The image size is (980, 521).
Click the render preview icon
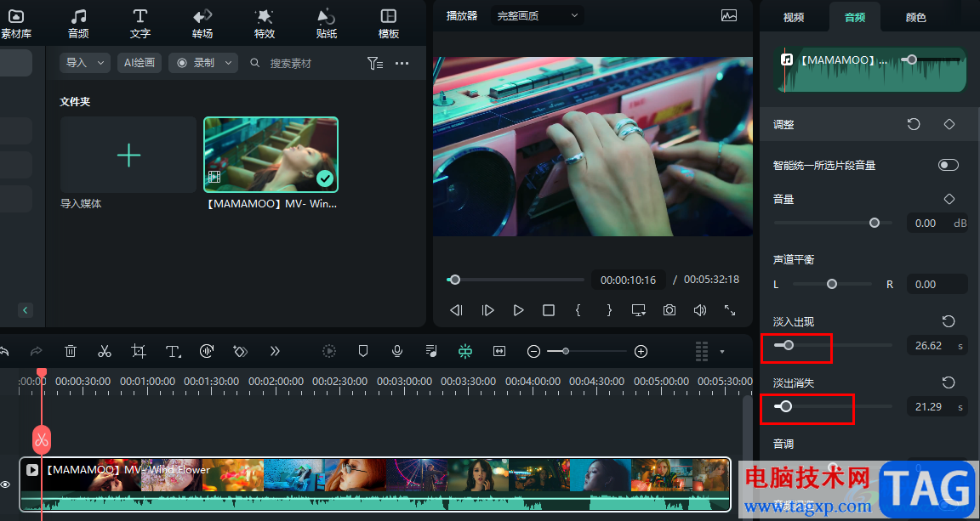pyautogui.click(x=328, y=351)
